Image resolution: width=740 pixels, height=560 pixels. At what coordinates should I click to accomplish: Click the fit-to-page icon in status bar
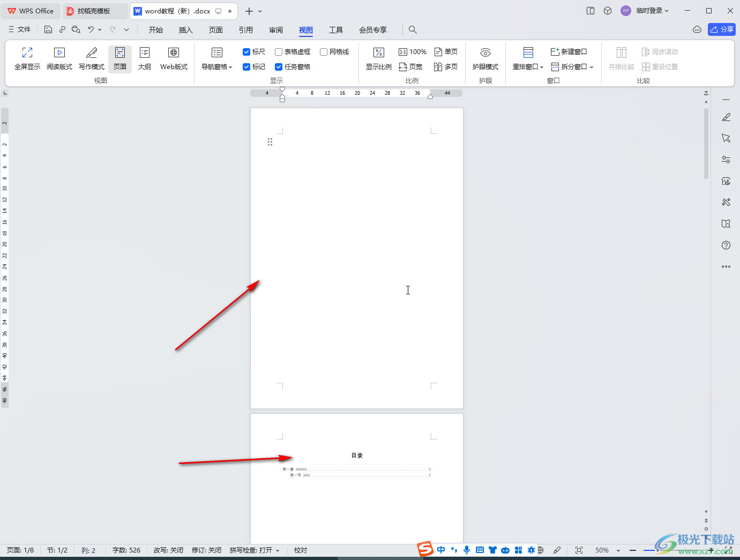579,550
